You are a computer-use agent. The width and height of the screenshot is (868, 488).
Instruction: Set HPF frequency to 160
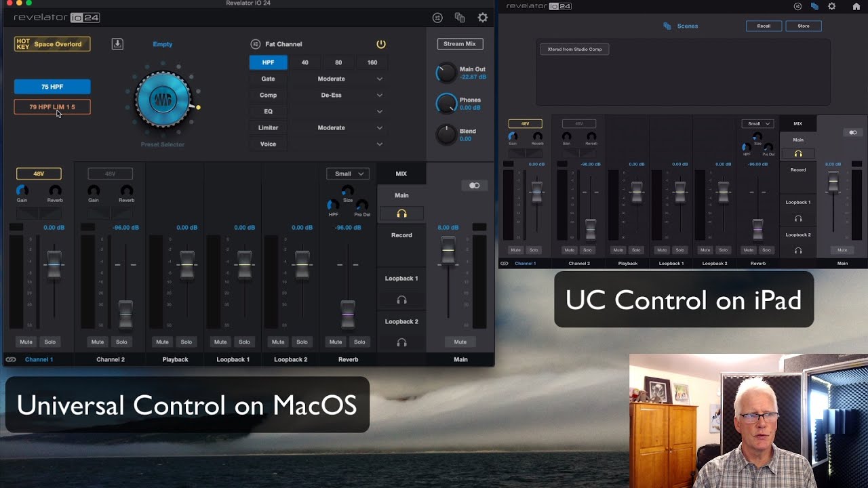[372, 62]
